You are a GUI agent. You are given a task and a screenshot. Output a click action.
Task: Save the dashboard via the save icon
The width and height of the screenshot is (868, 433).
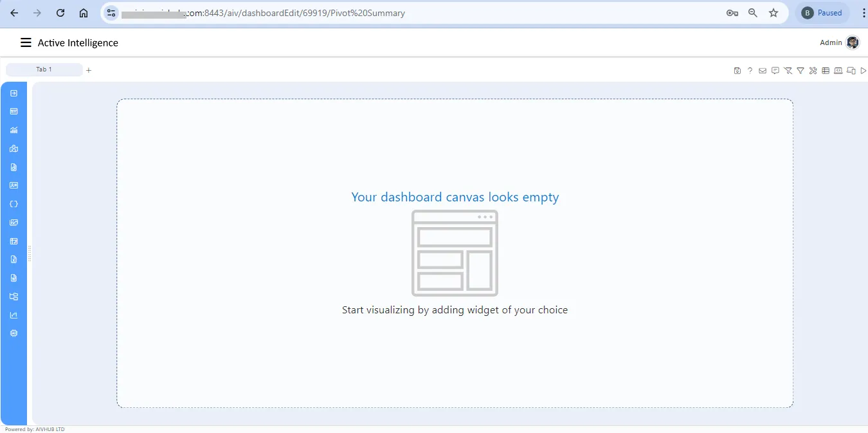737,71
